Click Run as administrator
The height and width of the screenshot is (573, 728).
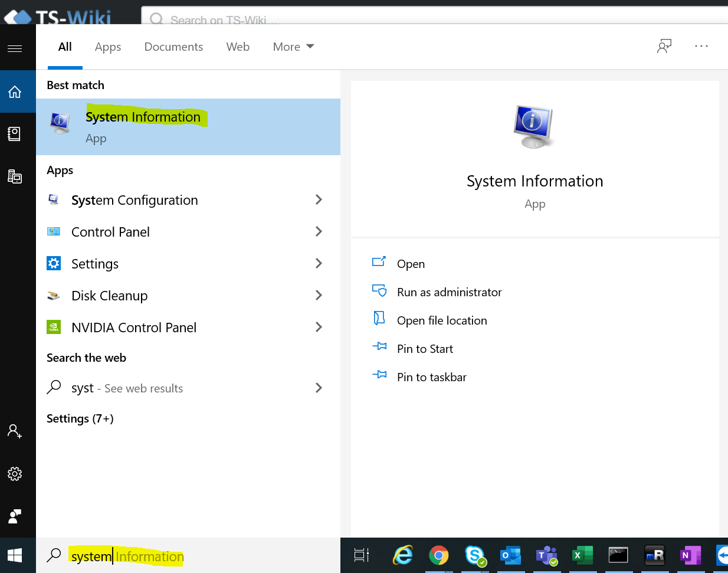click(449, 292)
